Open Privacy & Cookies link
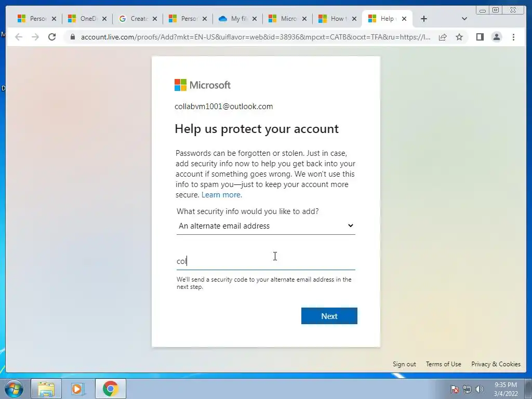This screenshot has height=399, width=532. click(496, 364)
